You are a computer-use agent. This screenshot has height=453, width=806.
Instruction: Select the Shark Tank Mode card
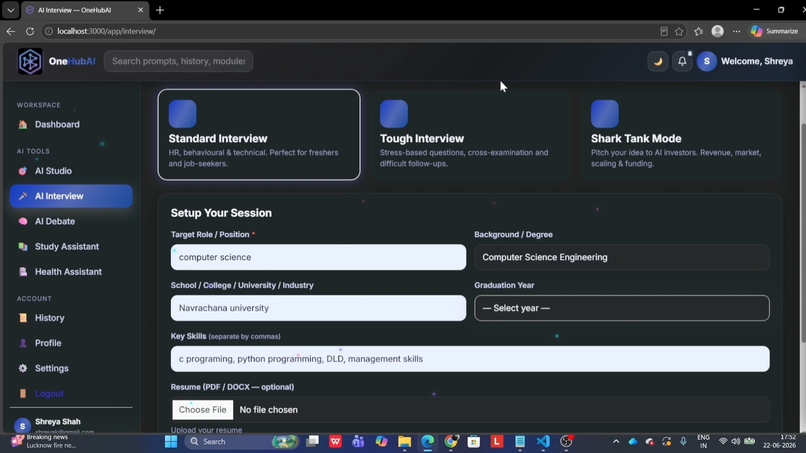pyautogui.click(x=681, y=135)
